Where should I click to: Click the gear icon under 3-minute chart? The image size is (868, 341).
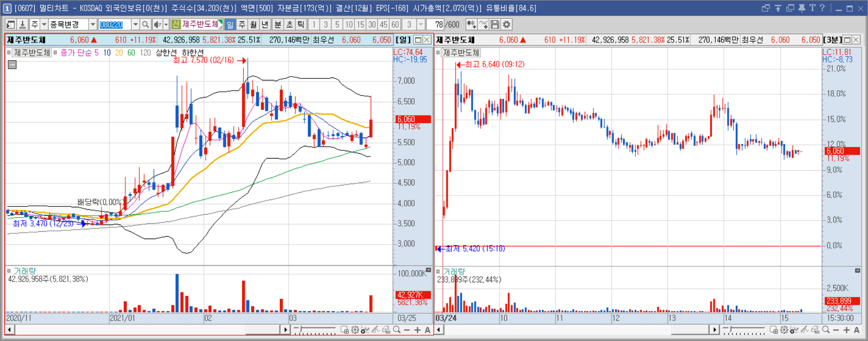pos(784,330)
